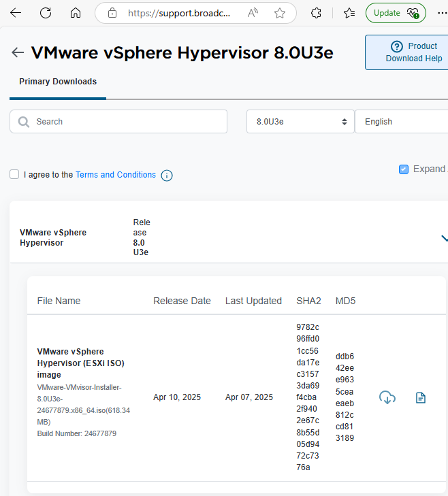Collapse the VMware vSphere Hypervisor section chevron
Image resolution: width=448 pixels, height=496 pixels.
pyautogui.click(x=445, y=238)
